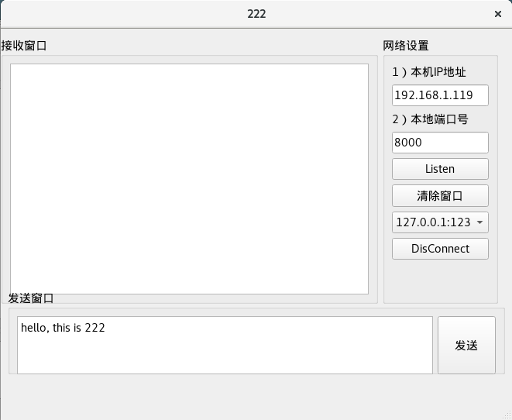Open the 127.0.0.1:123 client dropdown arrow
Screen dimensions: 512x420
tap(479, 222)
